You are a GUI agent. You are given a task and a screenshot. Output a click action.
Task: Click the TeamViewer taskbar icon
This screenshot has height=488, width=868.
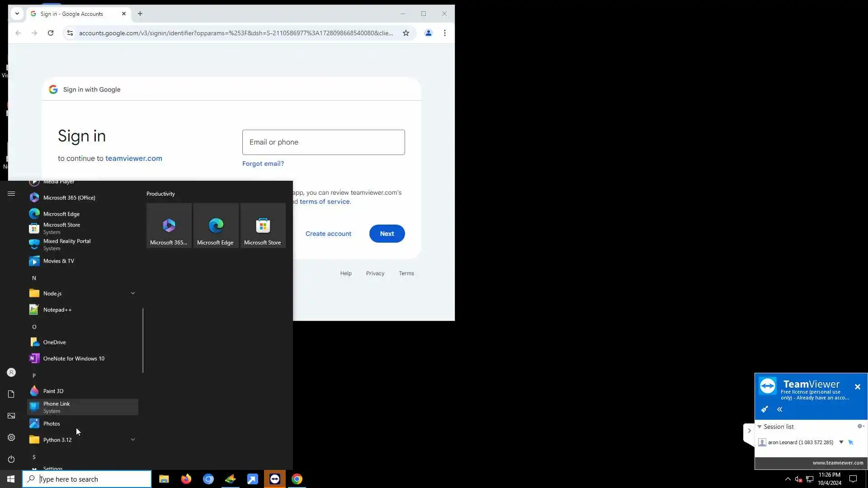pos(274,479)
